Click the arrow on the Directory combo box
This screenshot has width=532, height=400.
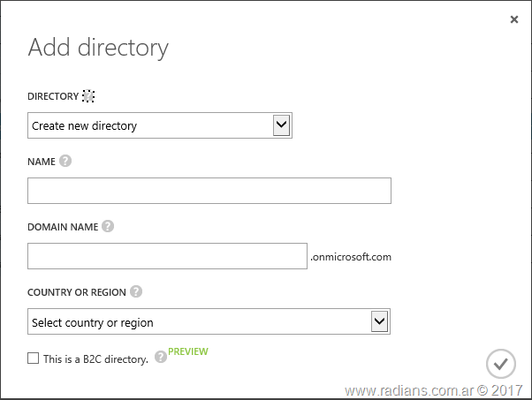281,125
